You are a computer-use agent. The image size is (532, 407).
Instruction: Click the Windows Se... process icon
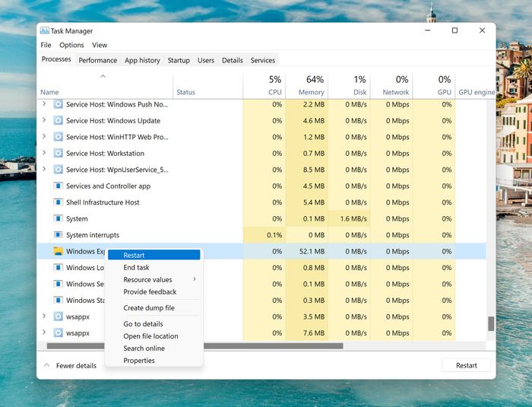pos(59,284)
